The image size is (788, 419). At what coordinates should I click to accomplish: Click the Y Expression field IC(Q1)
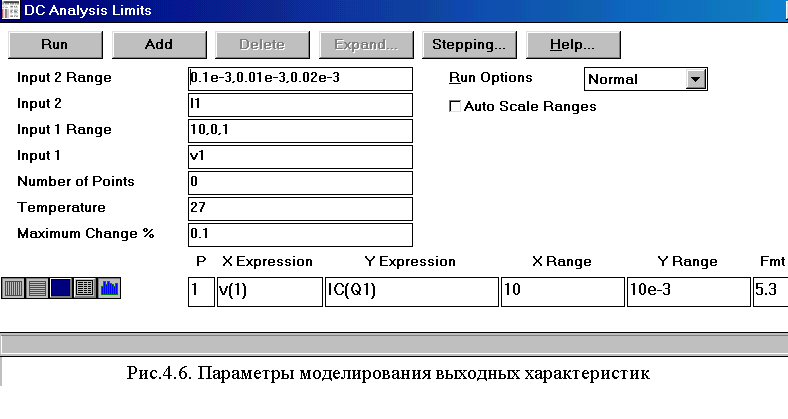pyautogui.click(x=412, y=291)
